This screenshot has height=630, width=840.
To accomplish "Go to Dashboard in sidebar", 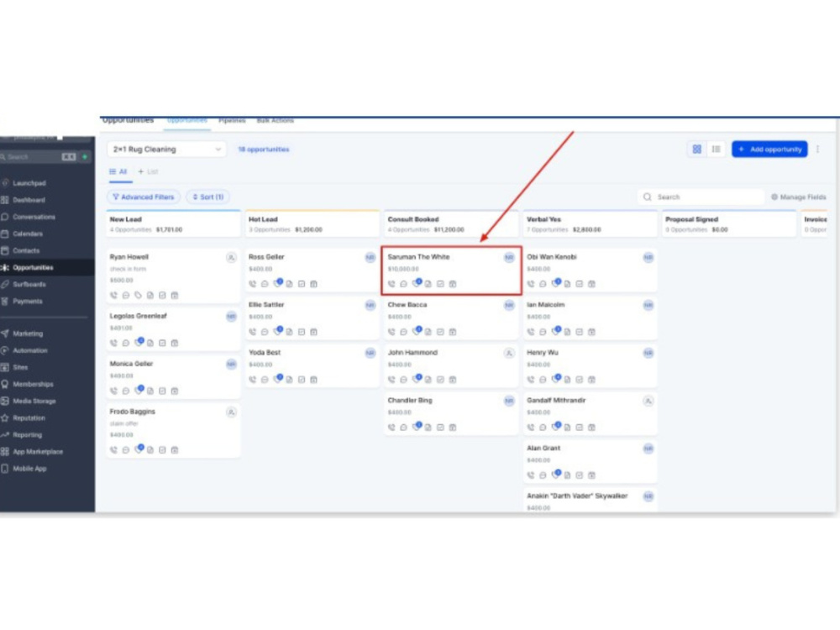I will 29,200.
